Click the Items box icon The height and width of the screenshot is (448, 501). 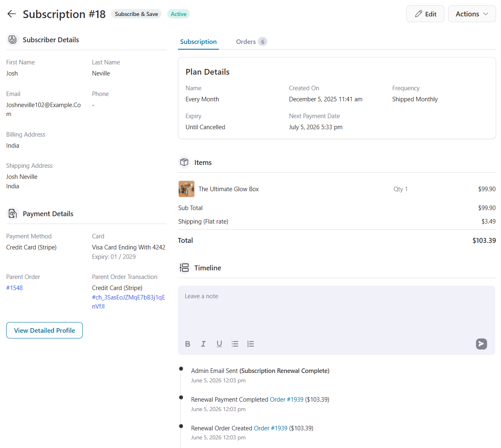(x=184, y=162)
